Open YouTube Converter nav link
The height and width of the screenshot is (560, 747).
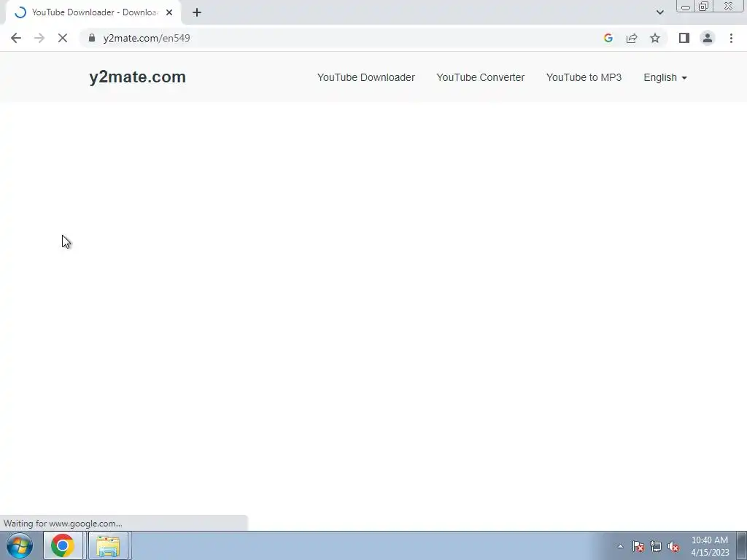480,77
